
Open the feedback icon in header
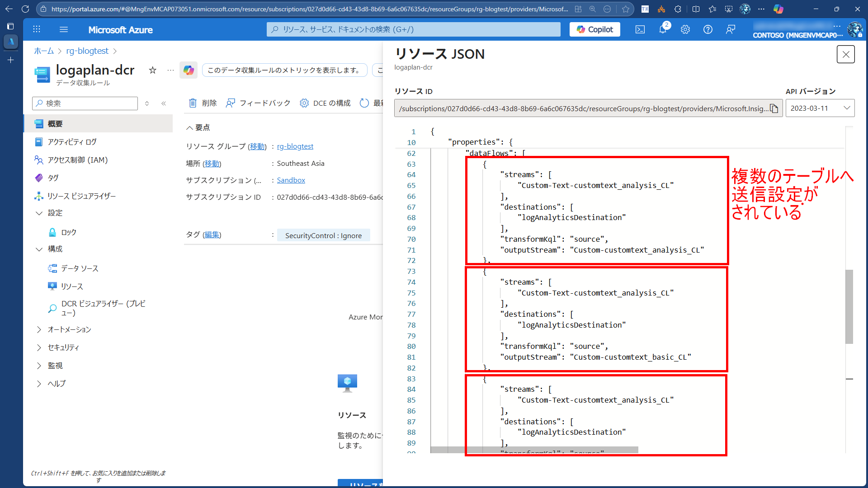tap(731, 29)
